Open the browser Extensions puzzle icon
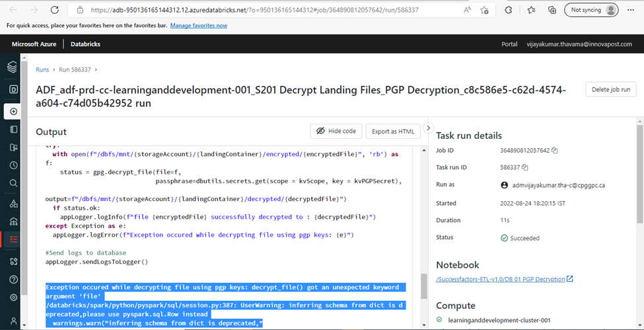The height and width of the screenshot is (330, 644). (x=509, y=10)
